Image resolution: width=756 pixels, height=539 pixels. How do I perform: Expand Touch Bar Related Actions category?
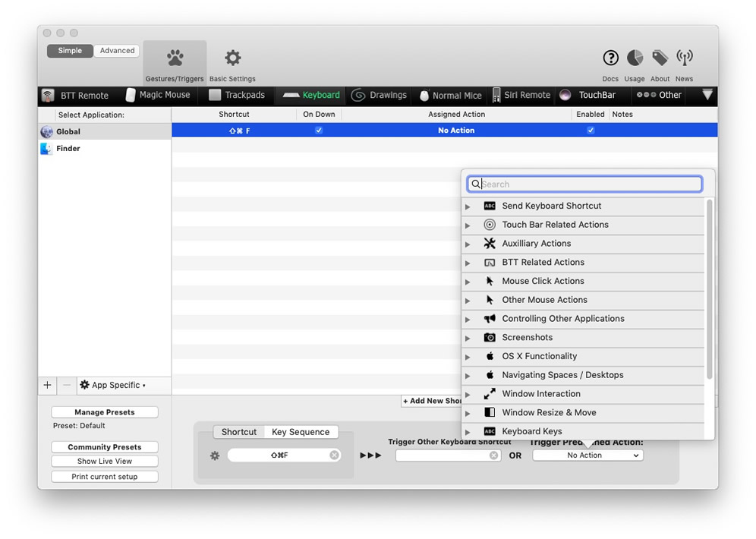468,225
